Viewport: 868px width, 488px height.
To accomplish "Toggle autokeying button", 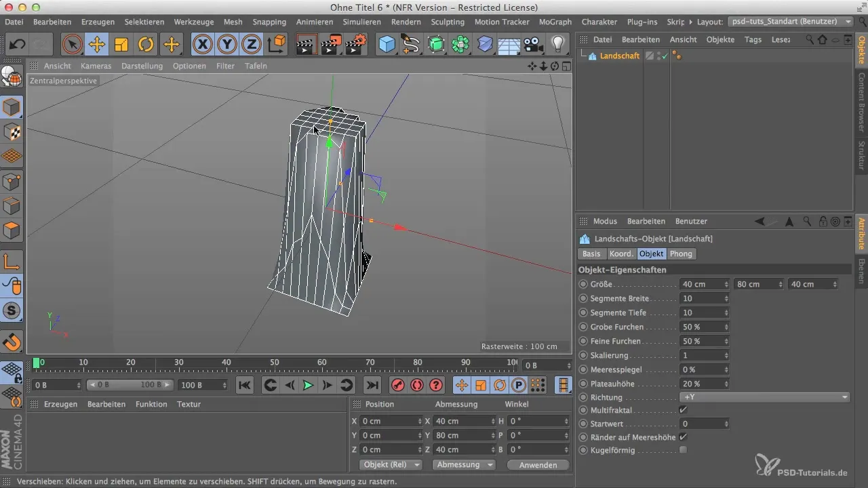I will pos(417,385).
